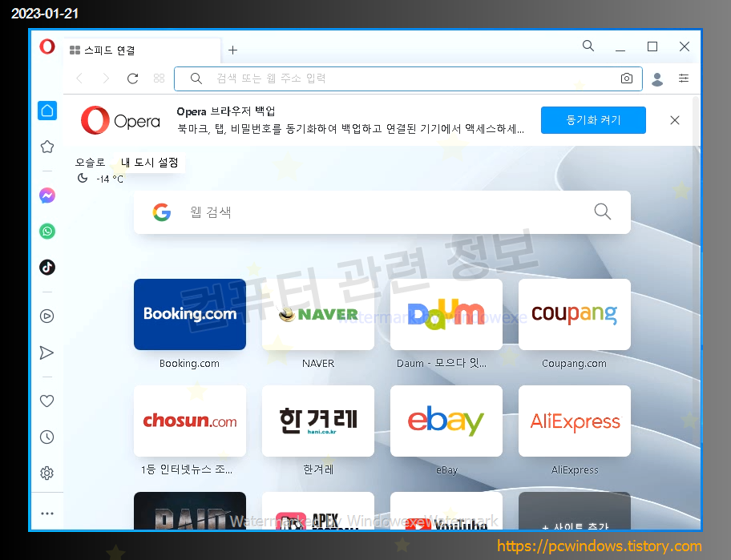Open the sidebar Home icon
731x560 pixels.
click(x=47, y=111)
